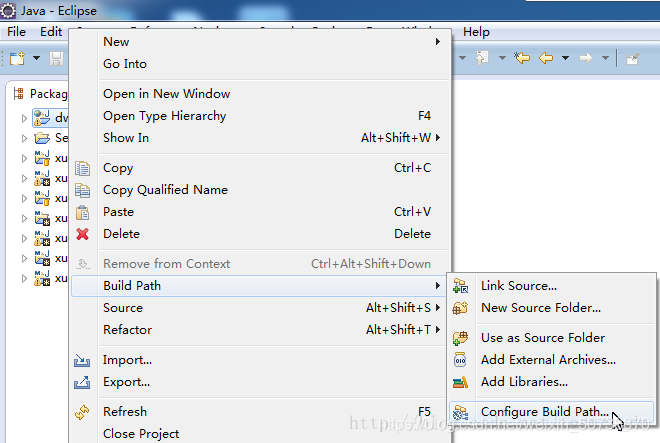
Task: Click the New wizard toolbar icon
Action: pos(17,58)
